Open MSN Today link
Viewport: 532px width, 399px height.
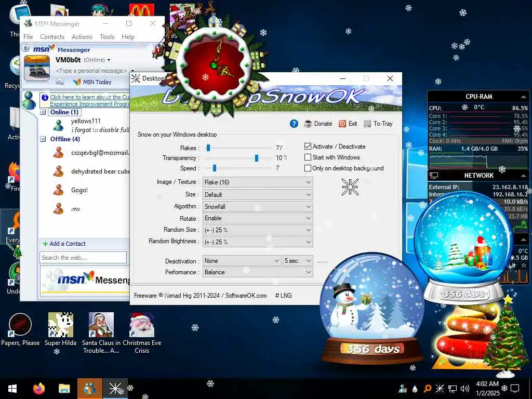[92, 82]
